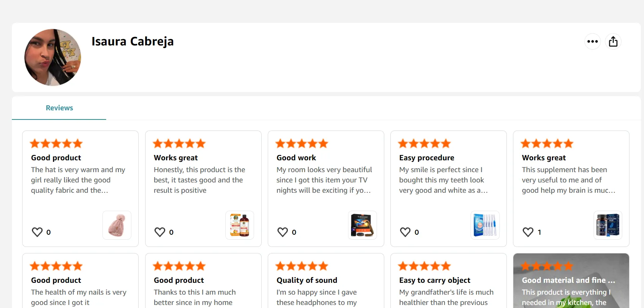The height and width of the screenshot is (308, 644).
Task: Click the share profile icon
Action: (x=613, y=42)
